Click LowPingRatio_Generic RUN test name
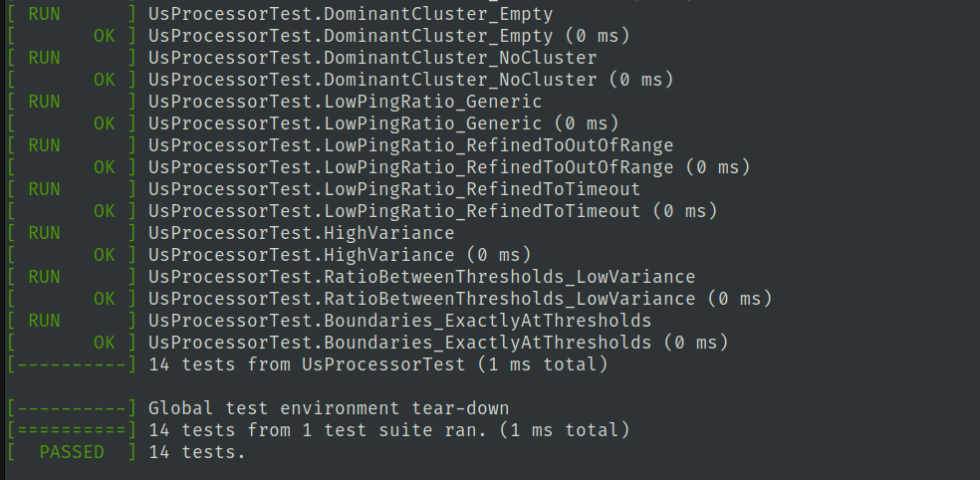 click(345, 102)
